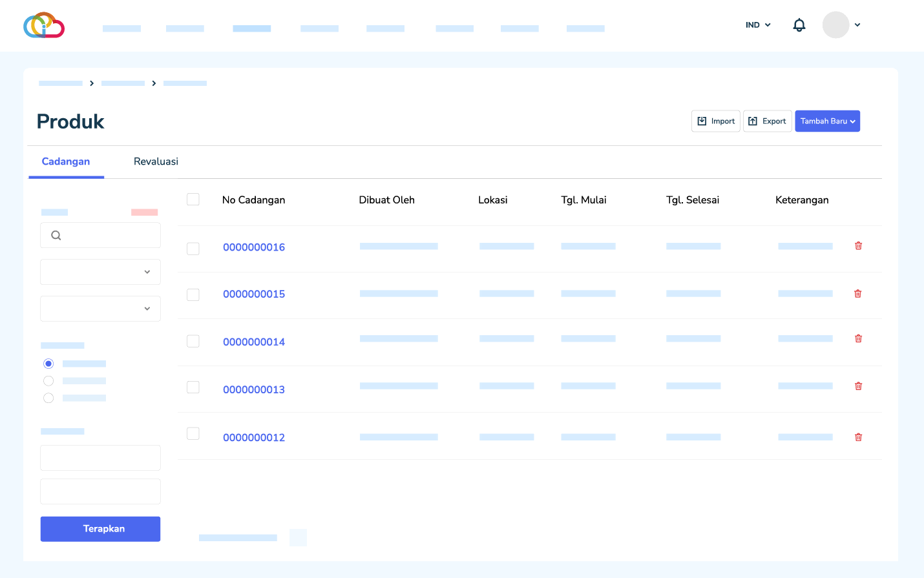Click the cloud logo in header
Image resolution: width=924 pixels, height=578 pixels.
click(44, 25)
